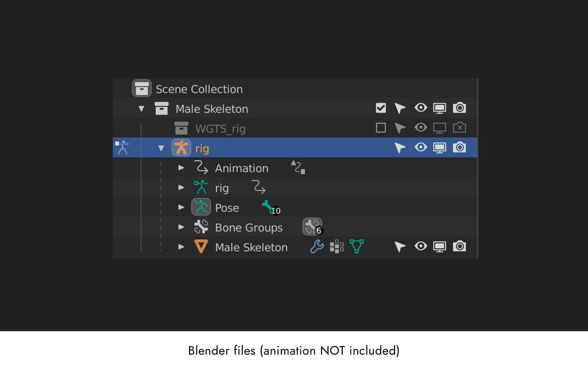Click the green vertex groups icon
The height and width of the screenshot is (368, 588).
357,247
